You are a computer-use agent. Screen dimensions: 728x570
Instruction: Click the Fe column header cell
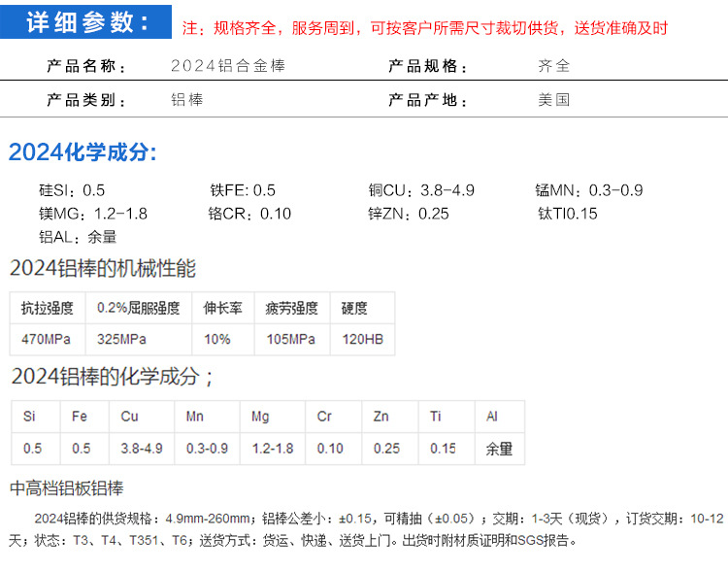(x=84, y=417)
